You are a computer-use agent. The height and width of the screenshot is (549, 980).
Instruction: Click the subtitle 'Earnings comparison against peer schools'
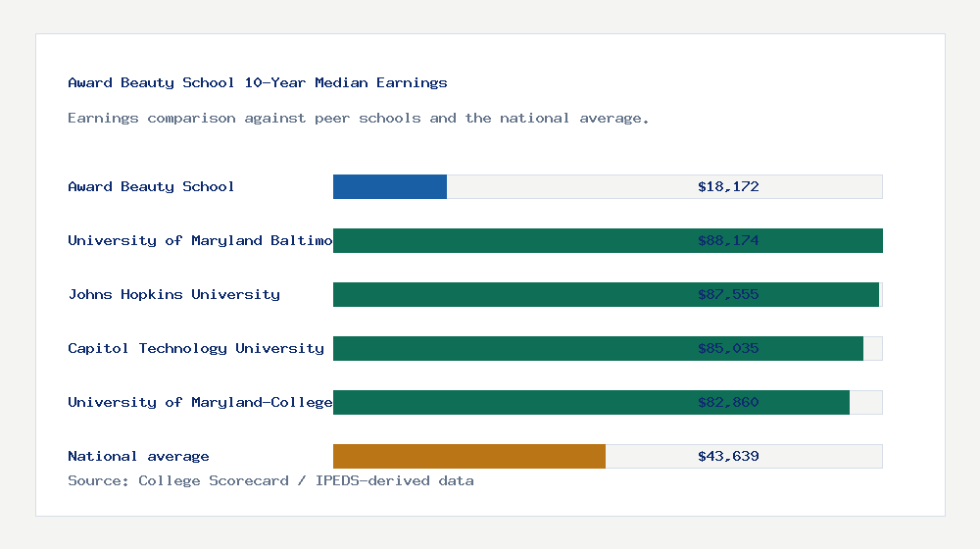click(x=244, y=119)
